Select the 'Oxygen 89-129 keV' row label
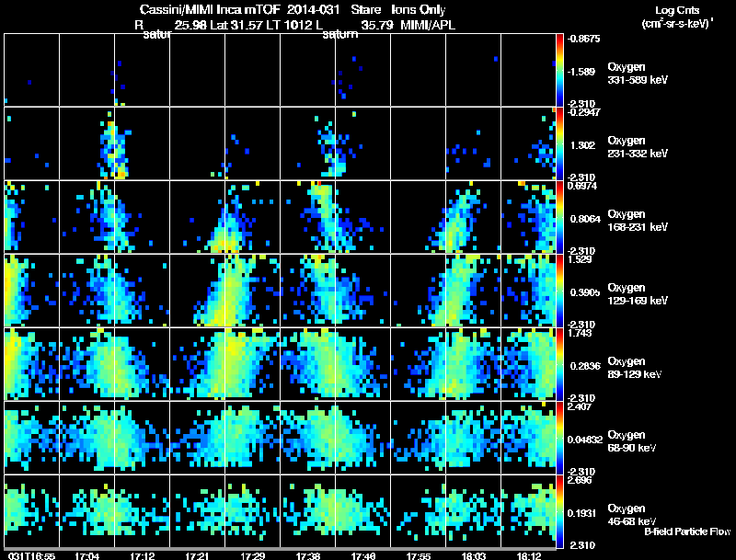Screen dimensions: 736x560 (635, 368)
